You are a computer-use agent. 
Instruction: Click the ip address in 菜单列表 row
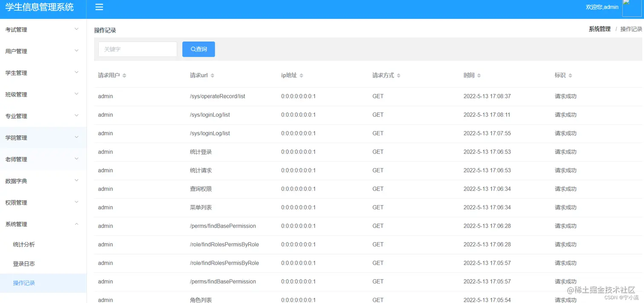pos(299,207)
